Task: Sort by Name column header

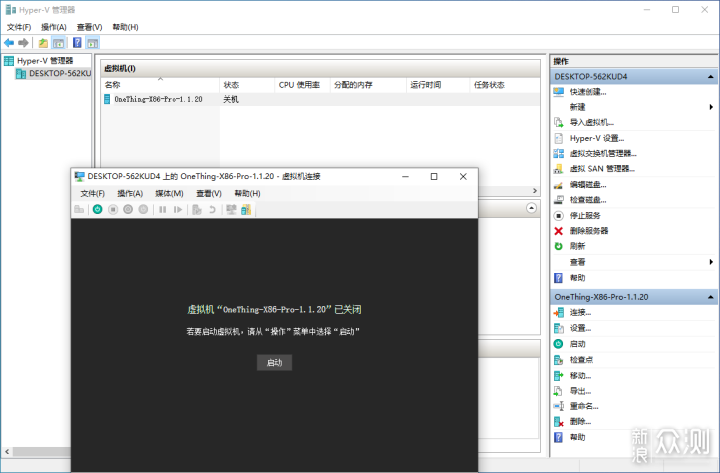Action: 160,85
